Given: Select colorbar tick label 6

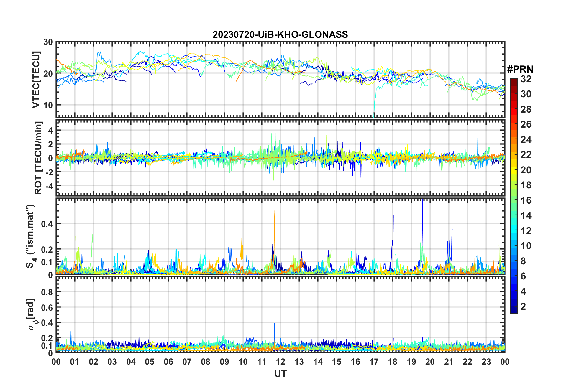Looking at the screenshot, I should (x=523, y=276).
